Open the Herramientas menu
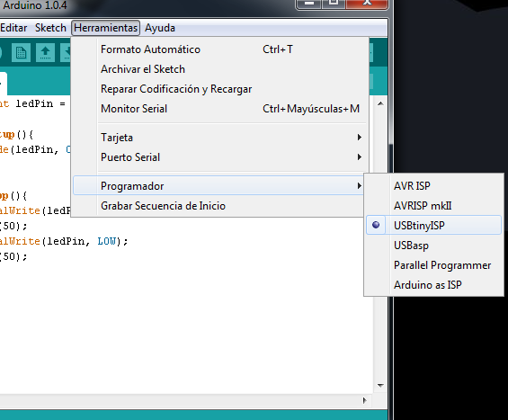The height and width of the screenshot is (420, 508). pos(105,28)
